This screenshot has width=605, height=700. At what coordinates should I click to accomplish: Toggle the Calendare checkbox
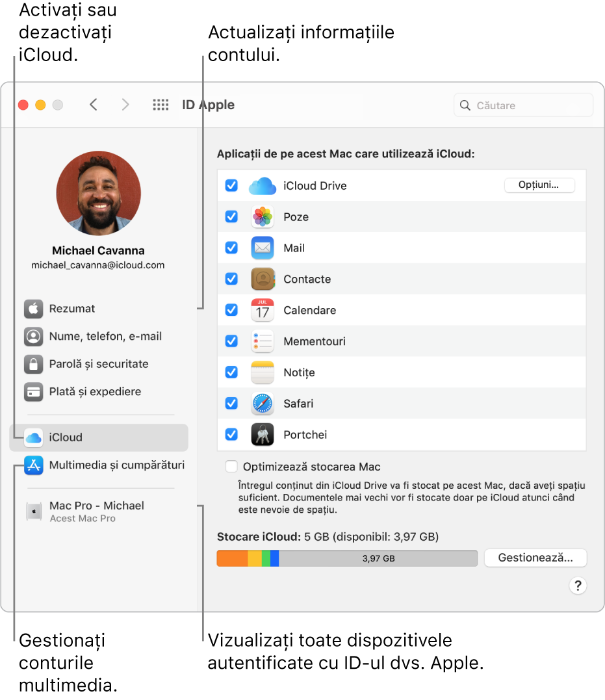[x=231, y=310]
